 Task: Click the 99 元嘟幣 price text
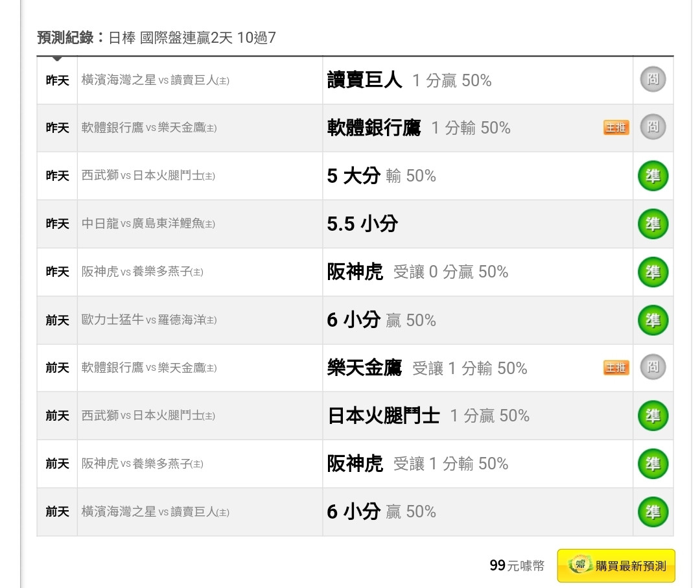[517, 566]
